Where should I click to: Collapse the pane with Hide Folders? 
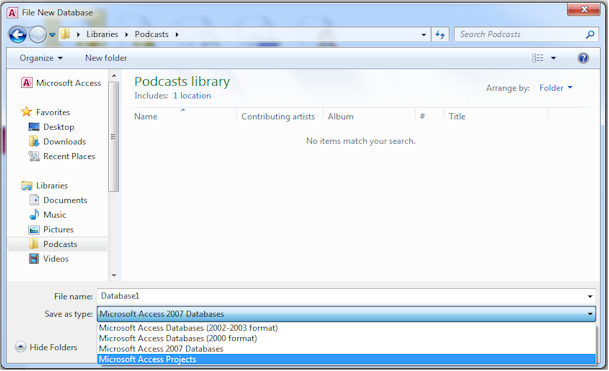(x=46, y=347)
